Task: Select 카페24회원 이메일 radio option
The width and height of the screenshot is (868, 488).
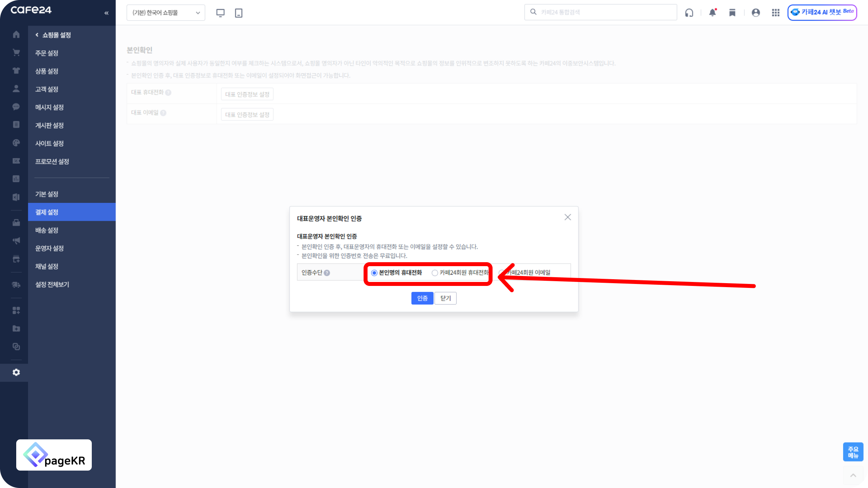Action: (501, 272)
